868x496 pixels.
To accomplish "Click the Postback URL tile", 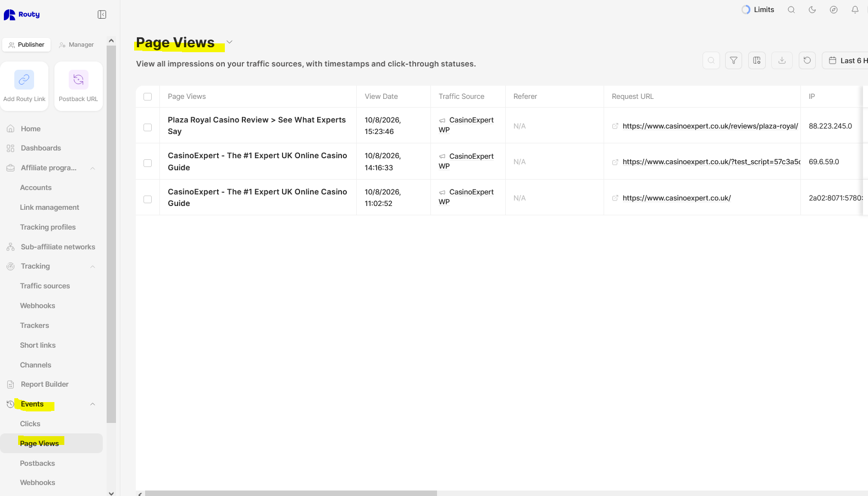I will pyautogui.click(x=79, y=86).
